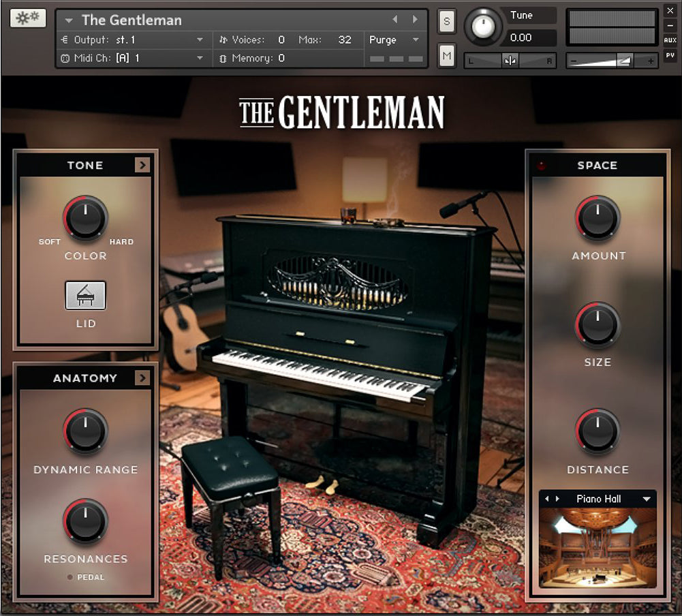Viewport: 682px width, 616px height.
Task: Click the PV button on right edge
Action: 670,56
